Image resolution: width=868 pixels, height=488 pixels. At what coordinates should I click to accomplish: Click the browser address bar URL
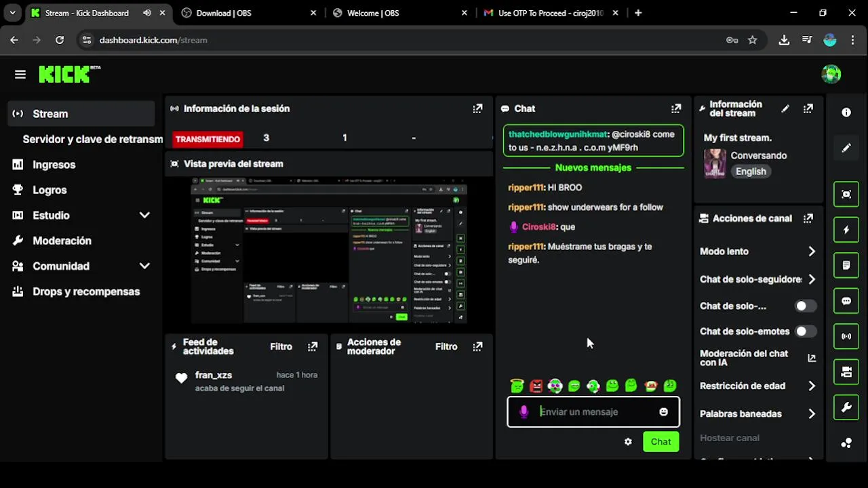click(x=153, y=40)
